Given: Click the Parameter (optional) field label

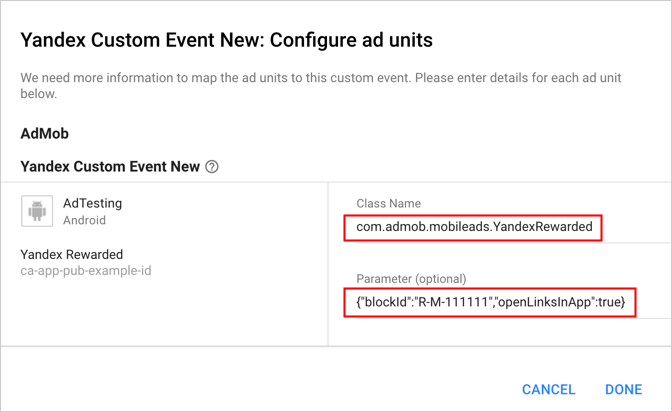Looking at the screenshot, I should [411, 278].
